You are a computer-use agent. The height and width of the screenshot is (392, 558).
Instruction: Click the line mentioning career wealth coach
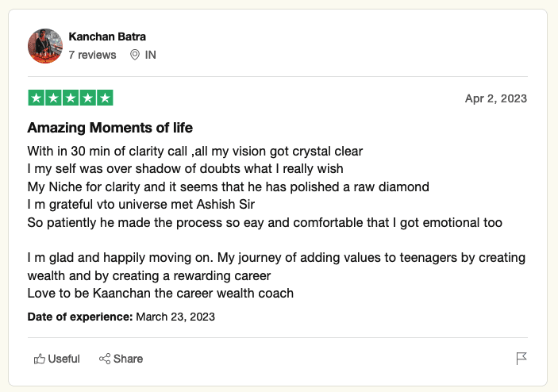pyautogui.click(x=160, y=294)
